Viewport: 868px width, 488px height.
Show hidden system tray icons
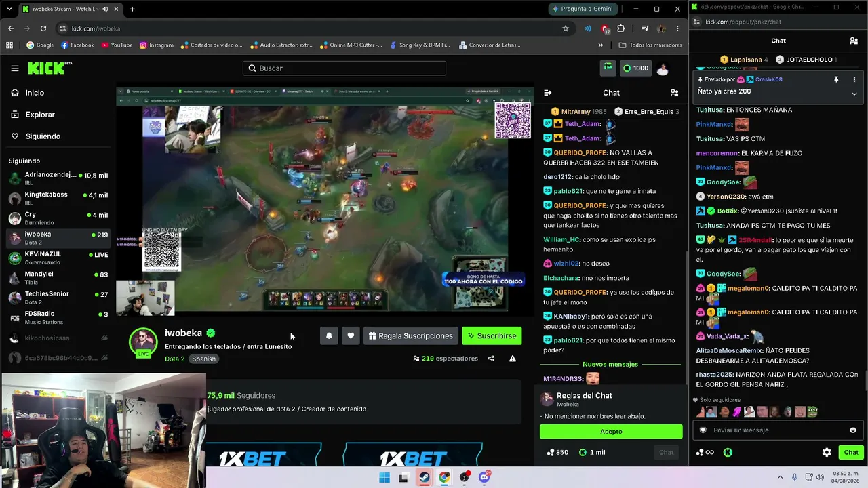[x=780, y=477]
